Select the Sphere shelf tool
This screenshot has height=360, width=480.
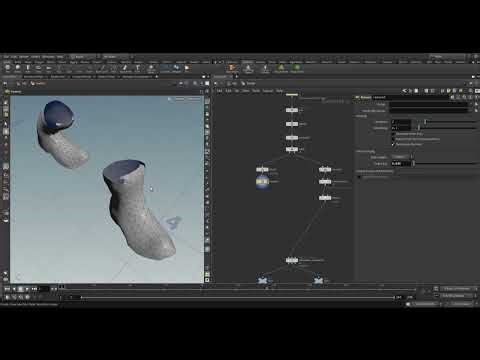(18, 68)
